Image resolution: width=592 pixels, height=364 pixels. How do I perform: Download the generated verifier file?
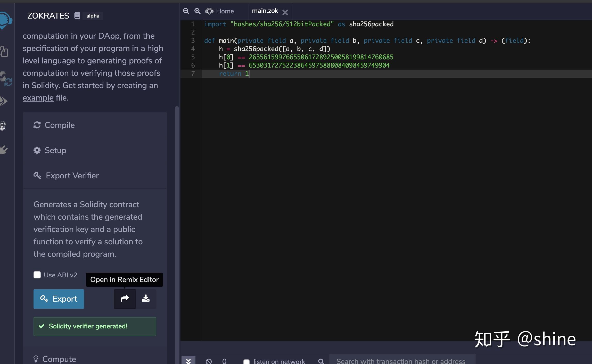tap(146, 299)
